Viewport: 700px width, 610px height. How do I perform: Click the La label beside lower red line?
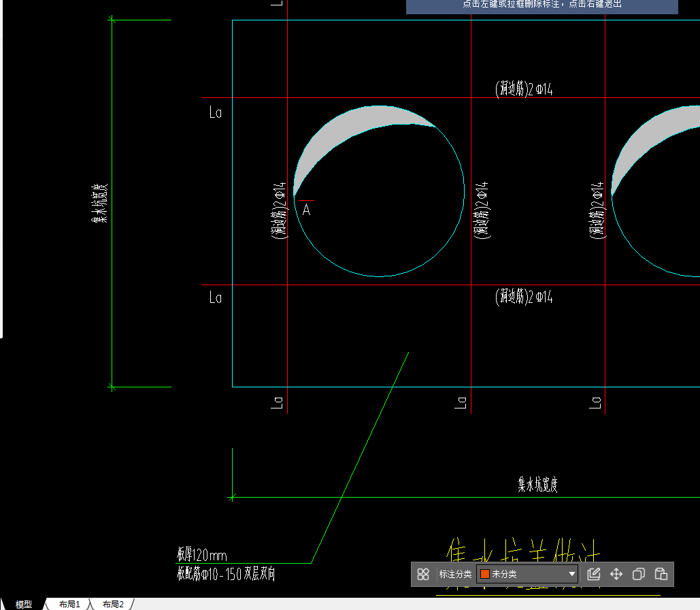pyautogui.click(x=216, y=298)
